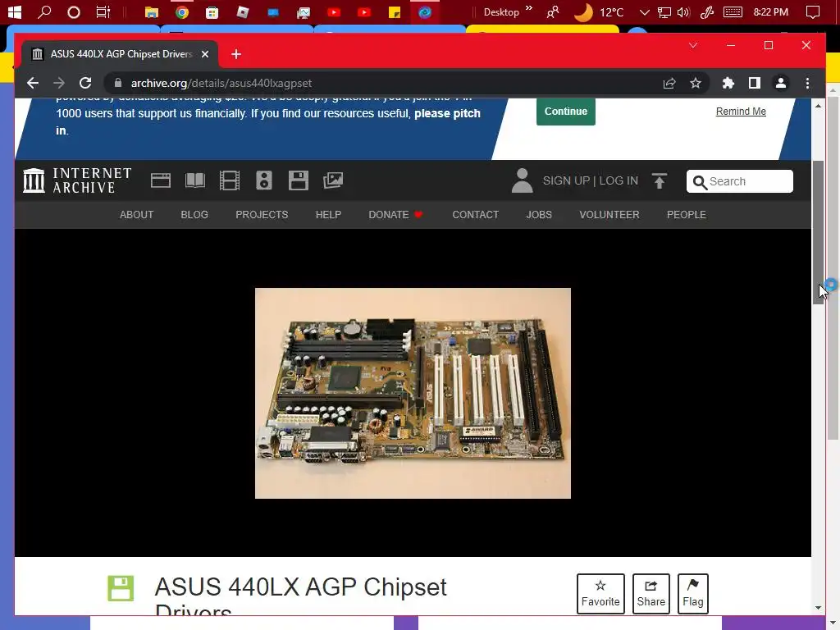Screen dimensions: 840x630
Task: Open Chrome from the taskbar
Action: click(182, 11)
